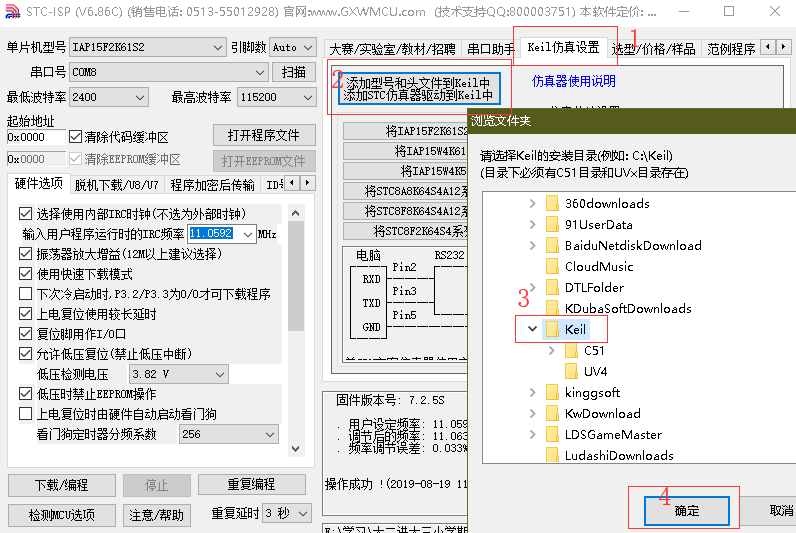Toggle 允许低压复位 checkbox
796x533 pixels.
click(x=25, y=353)
